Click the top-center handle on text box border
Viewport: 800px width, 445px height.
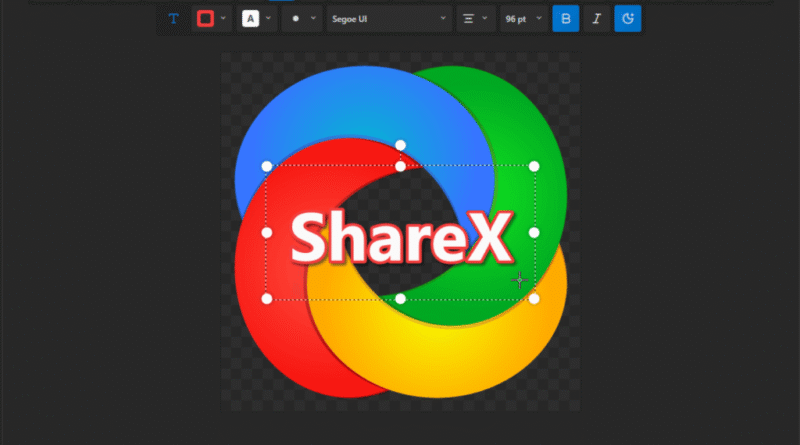click(401, 166)
